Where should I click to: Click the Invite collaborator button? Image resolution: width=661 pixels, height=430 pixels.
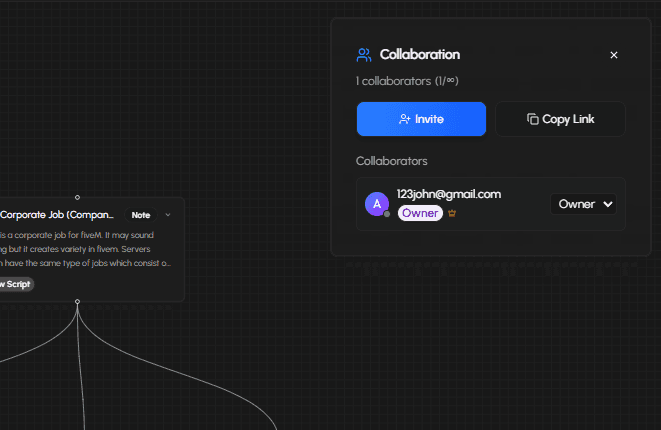click(x=421, y=119)
